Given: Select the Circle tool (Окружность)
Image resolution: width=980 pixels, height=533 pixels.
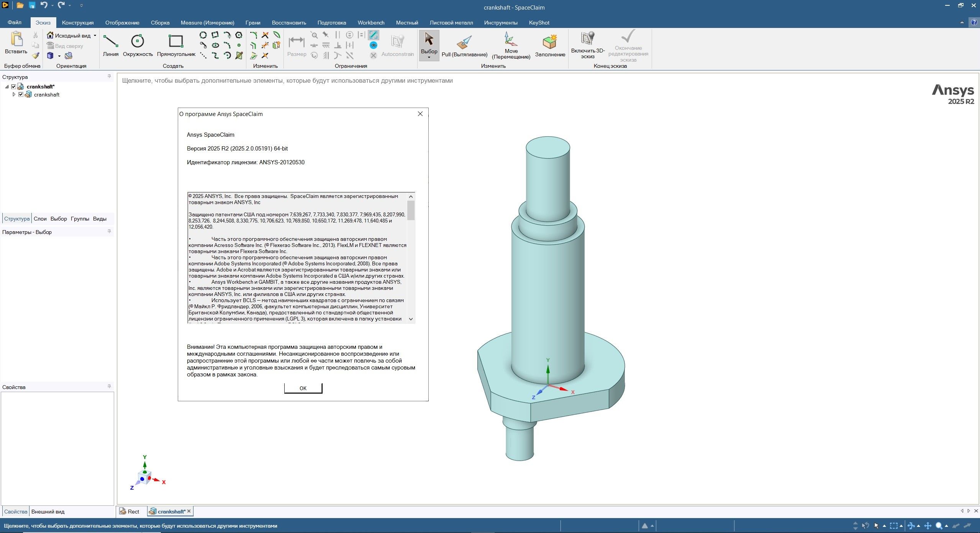Looking at the screenshot, I should click(x=137, y=45).
